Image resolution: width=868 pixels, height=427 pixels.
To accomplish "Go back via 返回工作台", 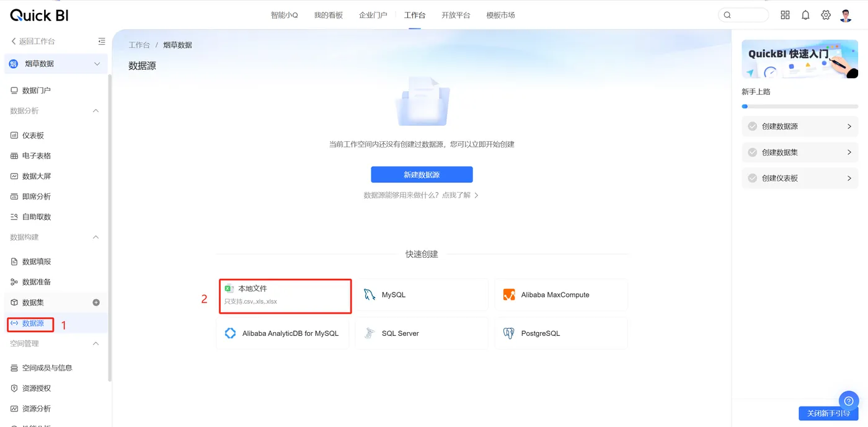I will [x=33, y=42].
